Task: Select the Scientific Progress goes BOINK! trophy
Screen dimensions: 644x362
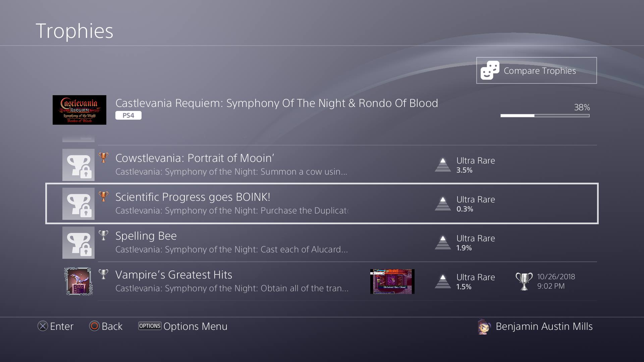Action: coord(193,197)
